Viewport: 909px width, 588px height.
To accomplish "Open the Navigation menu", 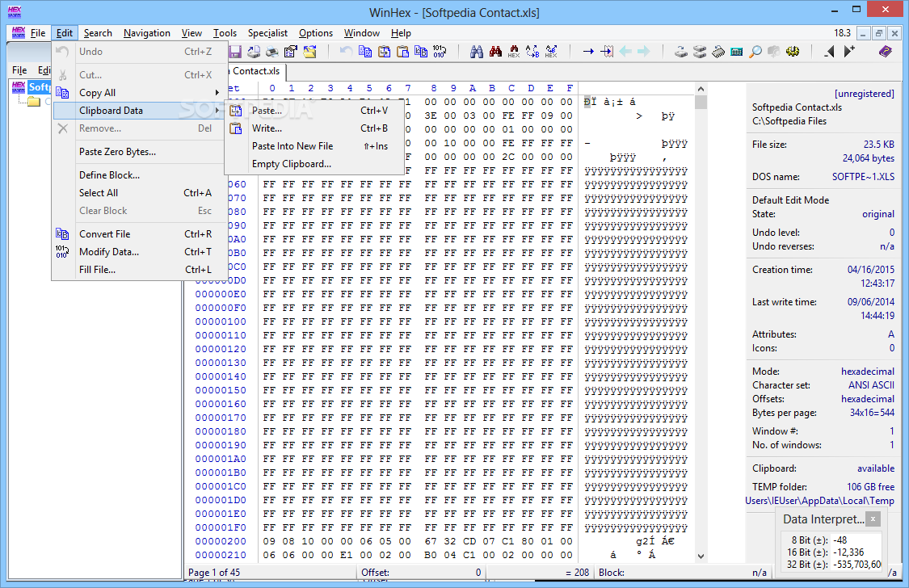I will [147, 33].
